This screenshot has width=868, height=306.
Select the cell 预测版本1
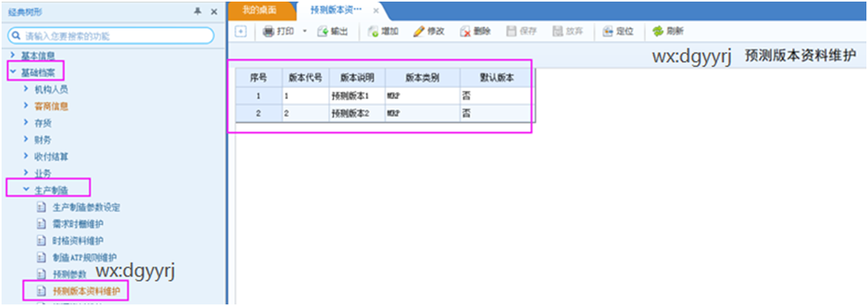point(357,96)
